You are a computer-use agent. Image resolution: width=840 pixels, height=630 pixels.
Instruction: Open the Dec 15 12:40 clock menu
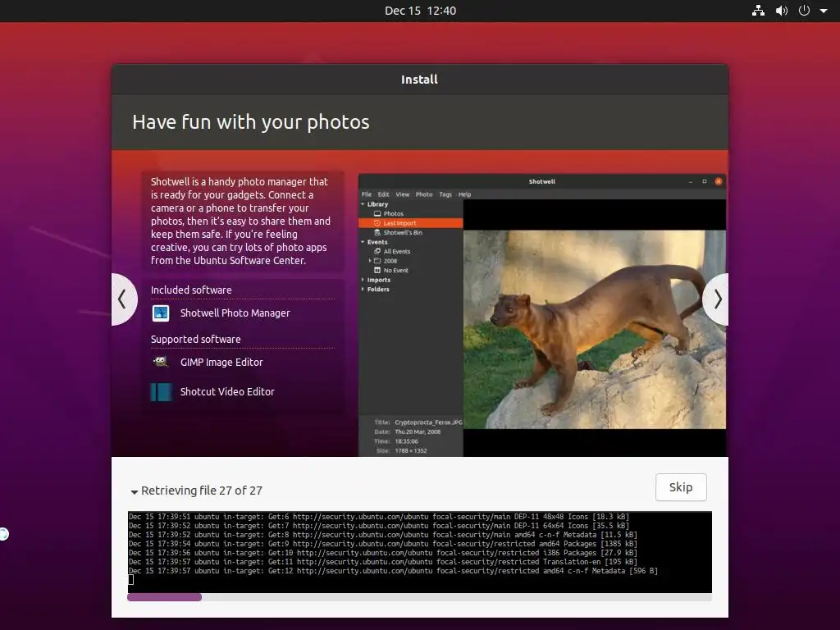pos(420,11)
